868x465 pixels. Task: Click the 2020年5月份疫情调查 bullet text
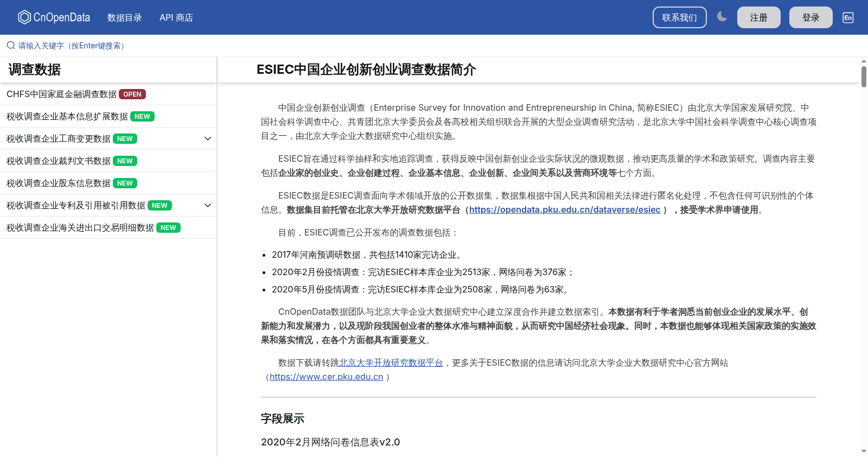pos(422,289)
